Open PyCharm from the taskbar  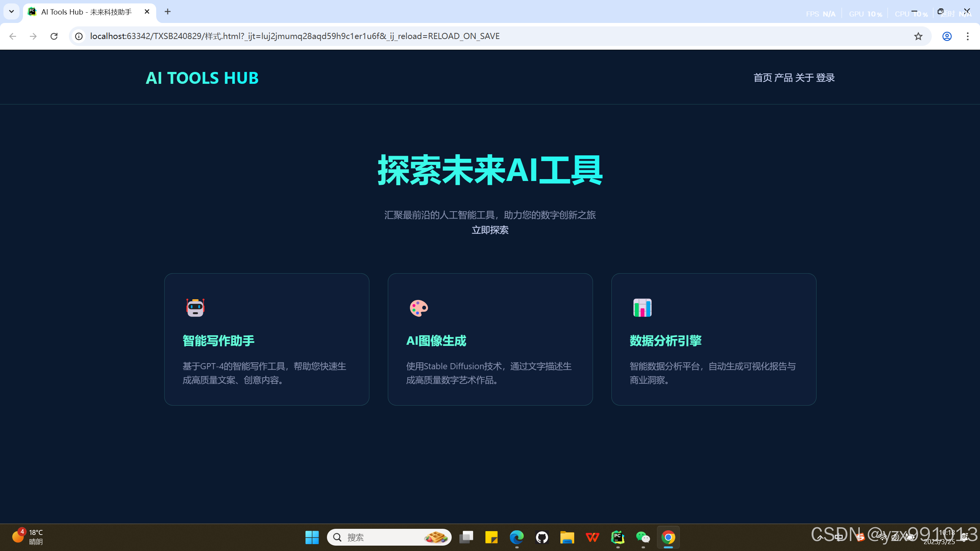click(x=617, y=537)
